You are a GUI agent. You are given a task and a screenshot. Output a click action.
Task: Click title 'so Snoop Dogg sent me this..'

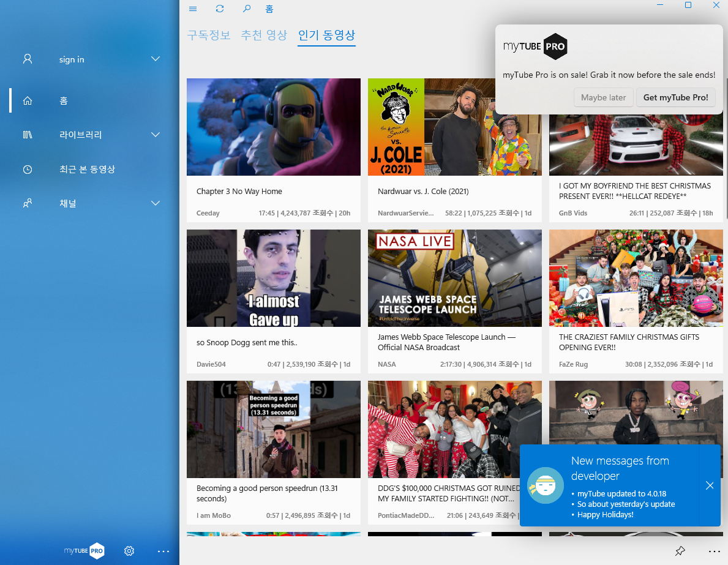click(x=247, y=343)
